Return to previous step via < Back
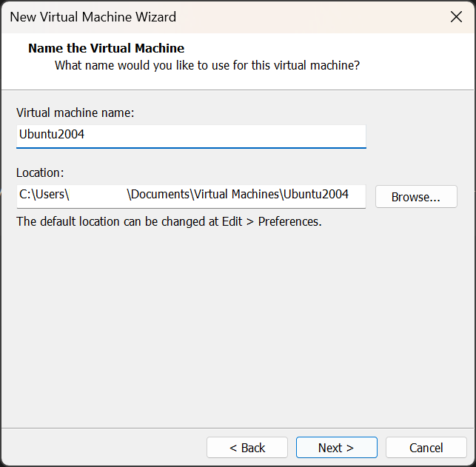 pos(247,448)
